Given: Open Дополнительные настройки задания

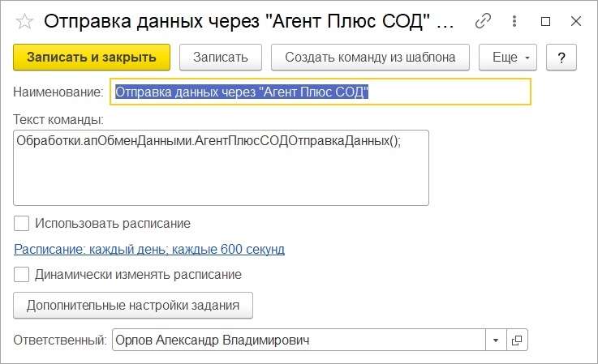Looking at the screenshot, I should [133, 306].
